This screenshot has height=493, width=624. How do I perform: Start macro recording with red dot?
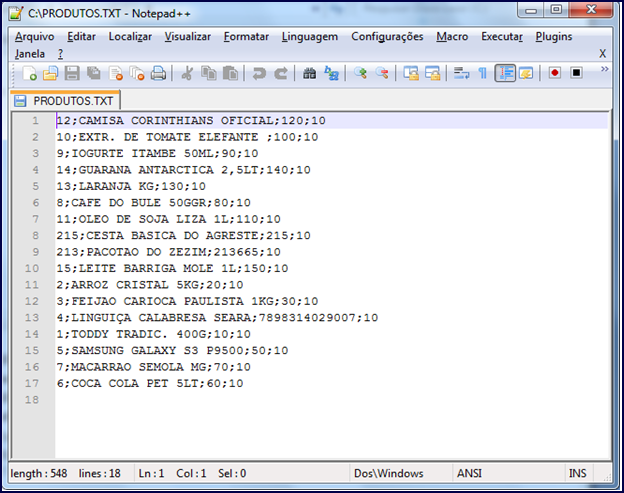(555, 73)
